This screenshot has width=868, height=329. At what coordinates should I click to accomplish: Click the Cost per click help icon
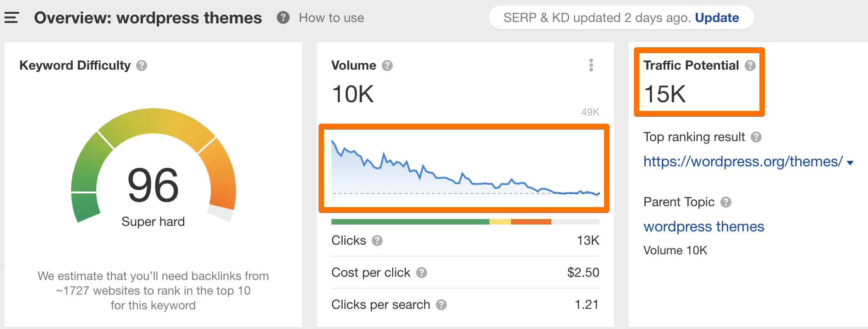[421, 273]
